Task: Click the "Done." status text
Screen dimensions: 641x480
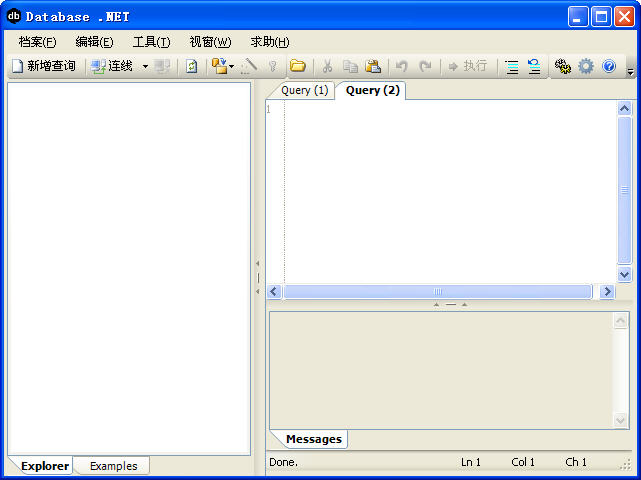Action: (x=283, y=462)
